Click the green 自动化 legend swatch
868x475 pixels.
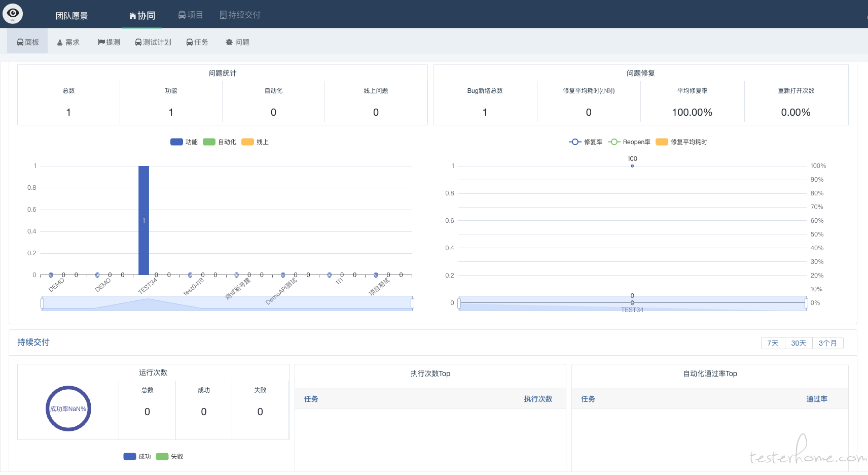tap(209, 142)
